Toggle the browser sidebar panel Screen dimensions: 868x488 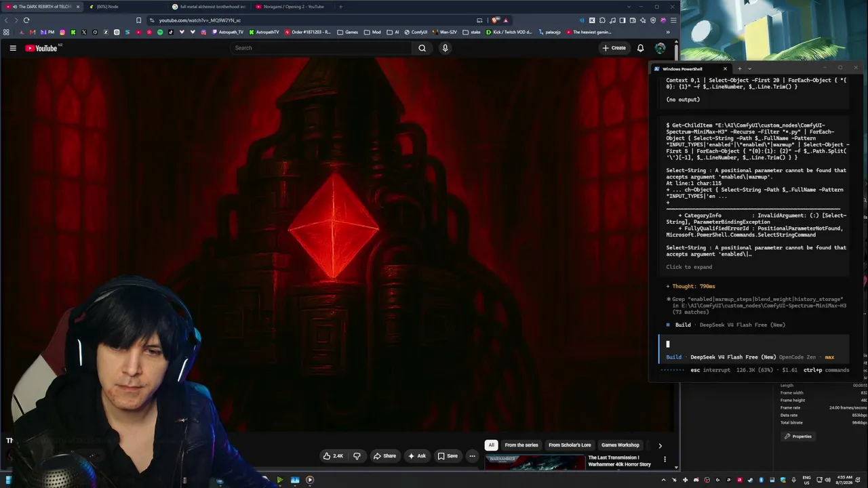pyautogui.click(x=623, y=20)
